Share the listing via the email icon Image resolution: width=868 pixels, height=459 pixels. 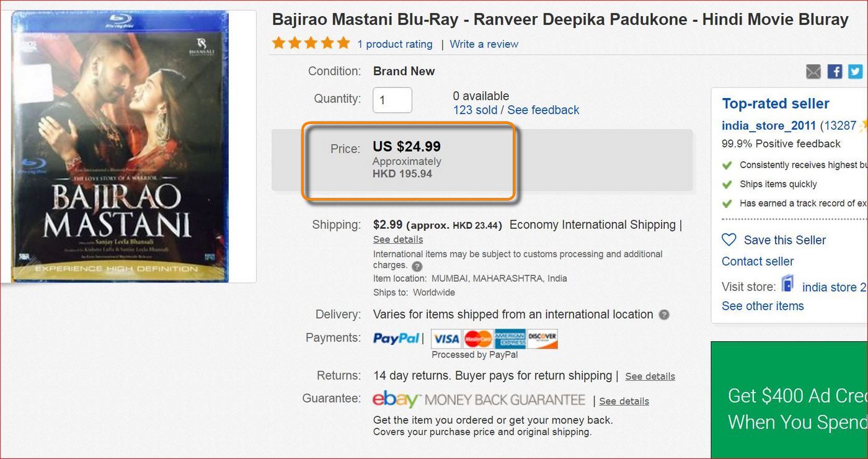tap(813, 71)
